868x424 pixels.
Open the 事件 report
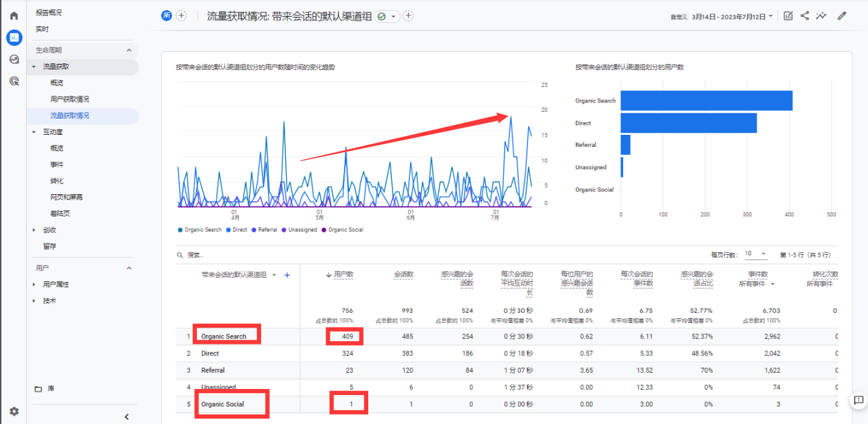coord(57,164)
